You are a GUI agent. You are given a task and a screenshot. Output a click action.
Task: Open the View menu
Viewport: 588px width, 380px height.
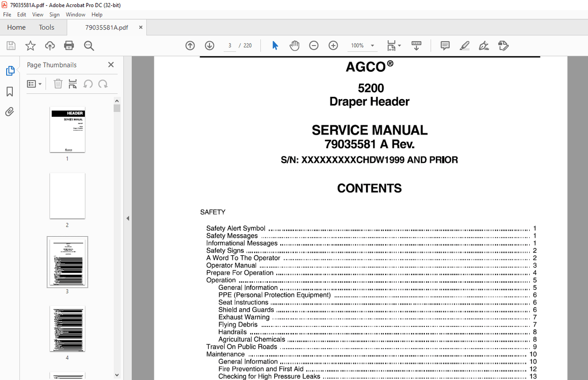(x=37, y=14)
